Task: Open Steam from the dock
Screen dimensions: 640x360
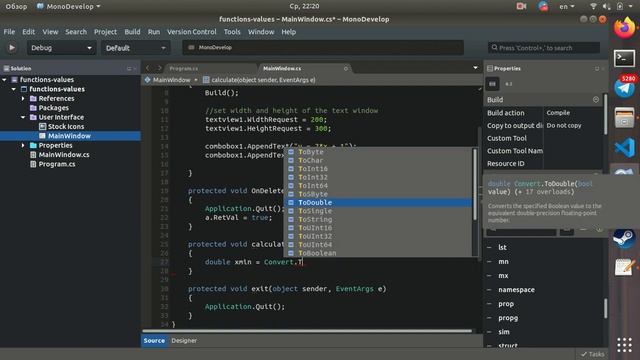Action: coord(624,238)
